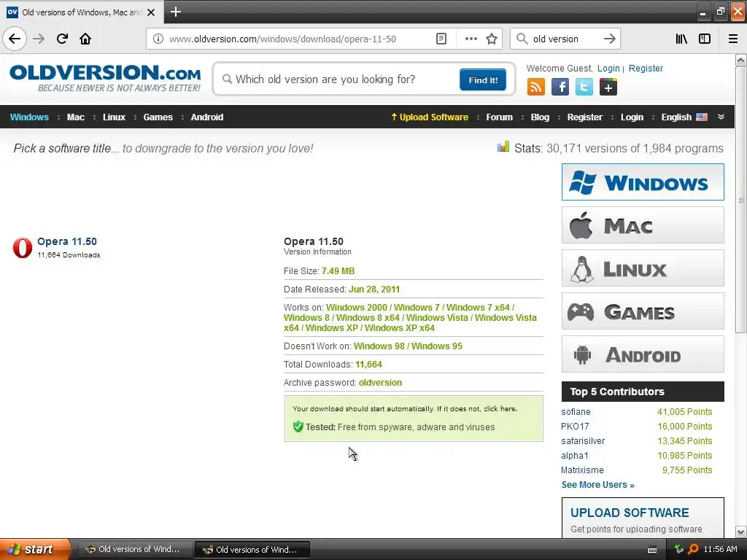The image size is (747, 560).
Task: Open the Mac category in nav bar
Action: click(x=75, y=117)
